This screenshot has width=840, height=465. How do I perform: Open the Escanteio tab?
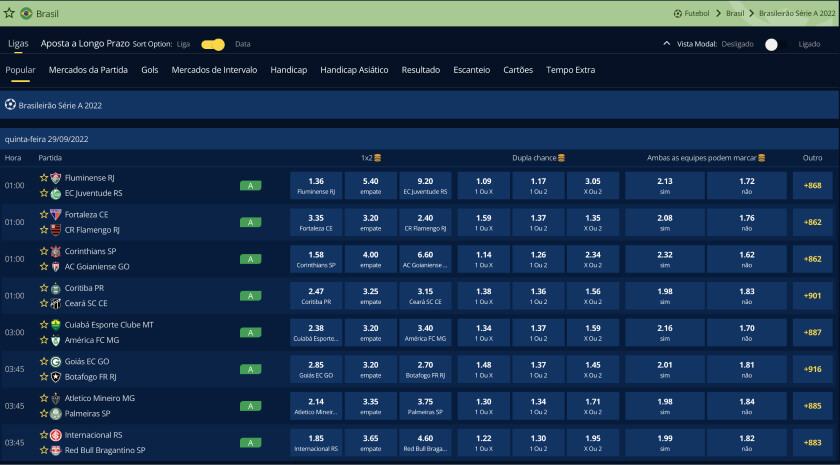[471, 70]
